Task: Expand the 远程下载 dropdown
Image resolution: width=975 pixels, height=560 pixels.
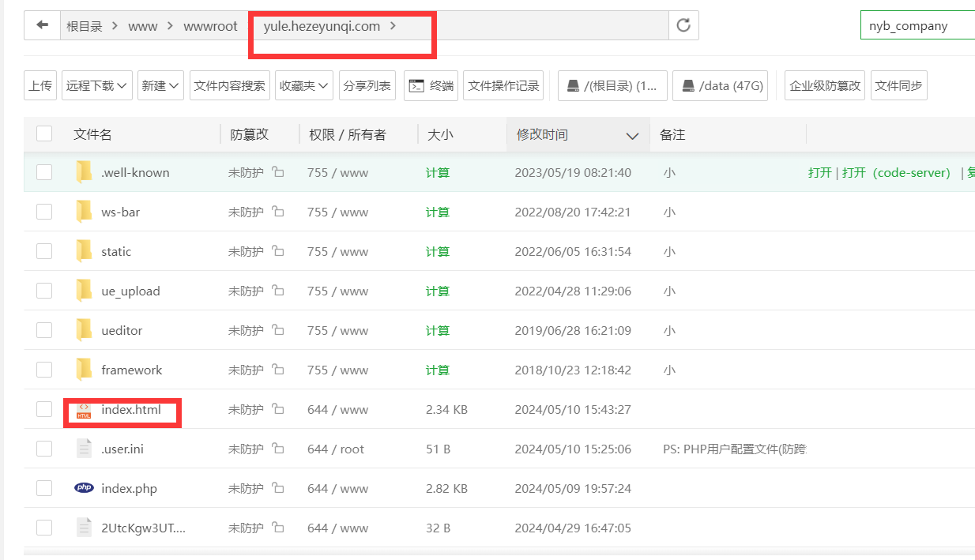Action: (x=97, y=85)
